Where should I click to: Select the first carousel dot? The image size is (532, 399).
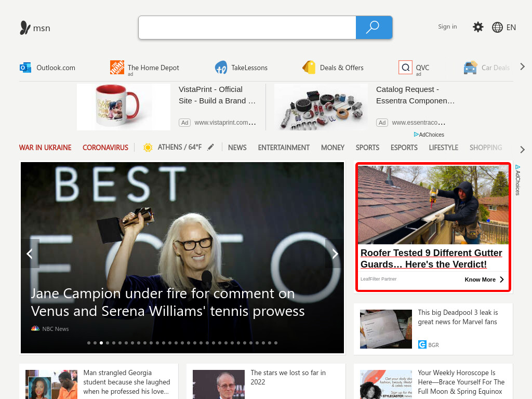coord(89,343)
